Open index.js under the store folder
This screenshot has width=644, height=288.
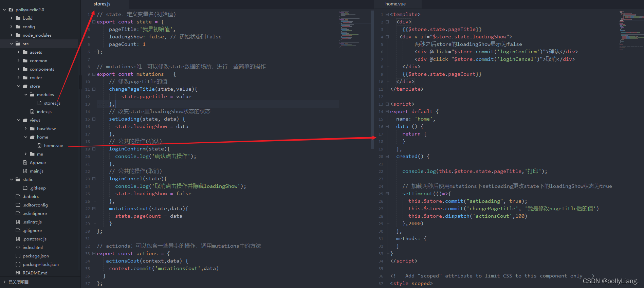point(44,112)
